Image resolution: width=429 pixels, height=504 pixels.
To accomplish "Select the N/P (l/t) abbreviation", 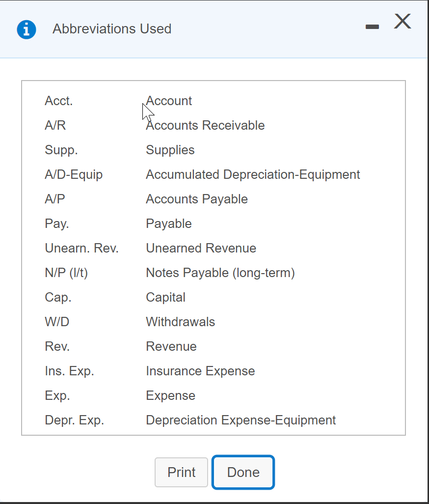I will pos(66,273).
